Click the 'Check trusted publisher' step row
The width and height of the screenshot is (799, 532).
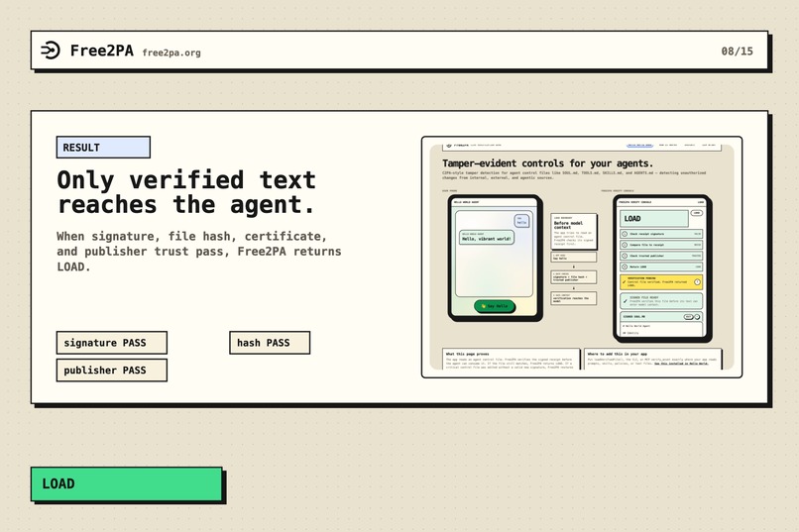[661, 256]
